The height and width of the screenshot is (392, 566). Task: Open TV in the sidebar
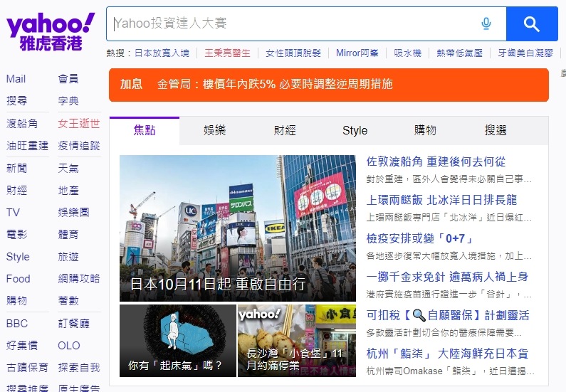(13, 213)
